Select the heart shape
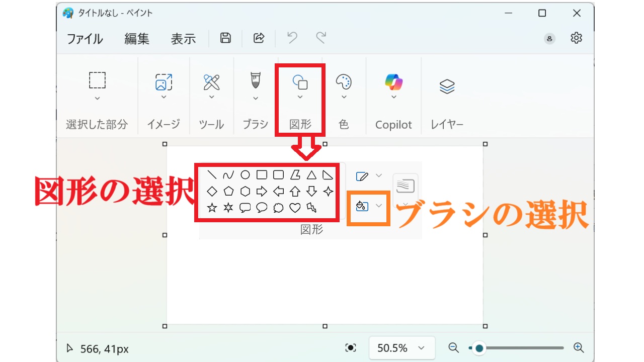This screenshot has height=362, width=644. (295, 208)
